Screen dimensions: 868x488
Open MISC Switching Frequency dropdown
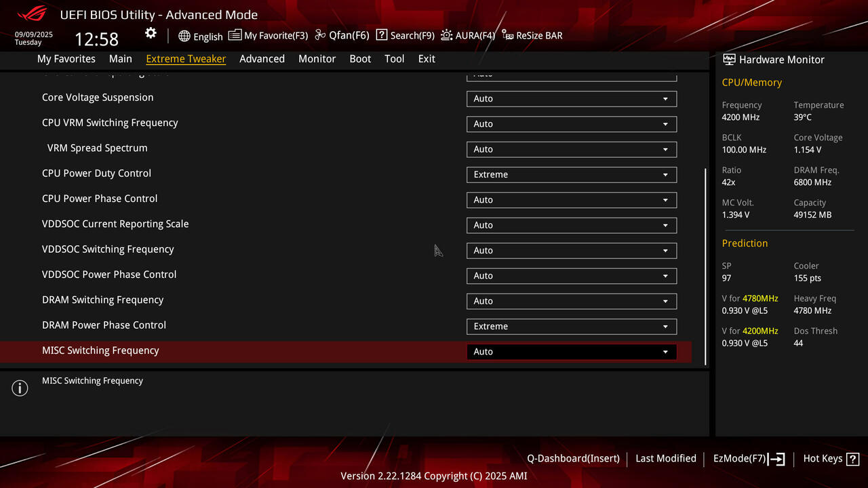pos(572,352)
